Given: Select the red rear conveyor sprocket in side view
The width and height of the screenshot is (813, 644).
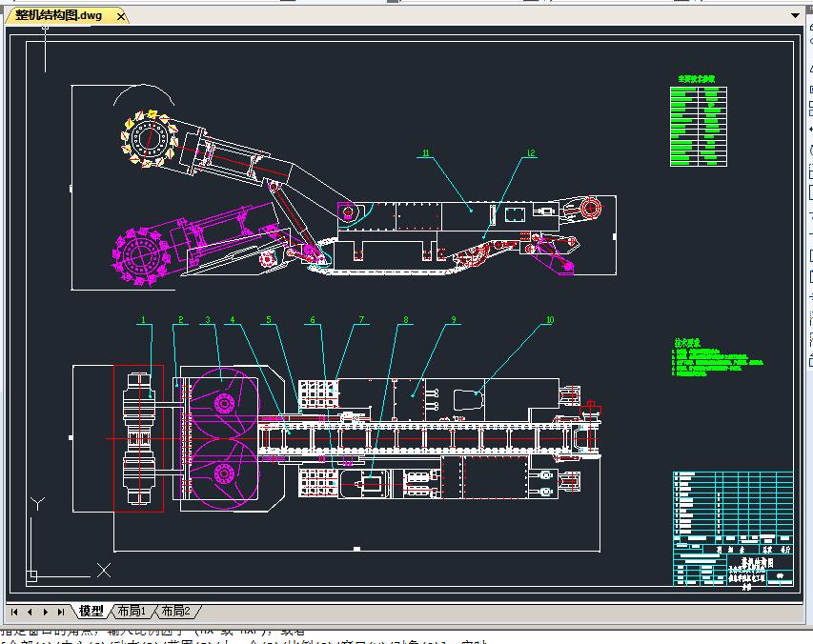Looking at the screenshot, I should click(590, 209).
